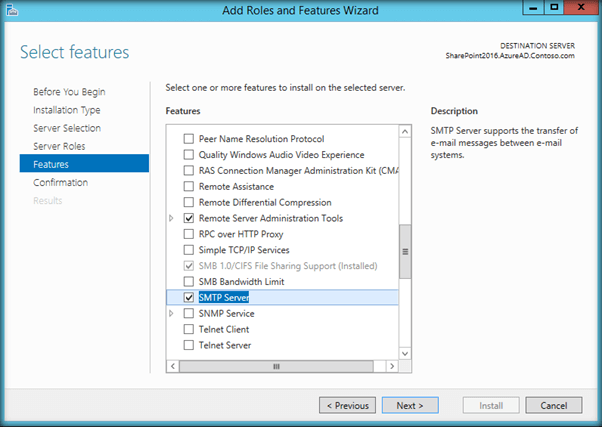This screenshot has width=602, height=427.
Task: Click the horizontal scroll left arrow
Action: [x=172, y=366]
